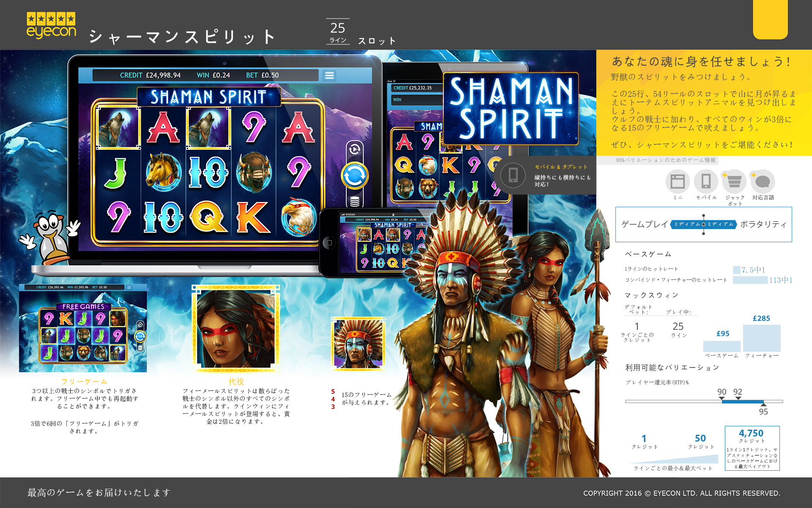Click the ボラタリティ slider center marker
The image size is (812, 508).
703,224
